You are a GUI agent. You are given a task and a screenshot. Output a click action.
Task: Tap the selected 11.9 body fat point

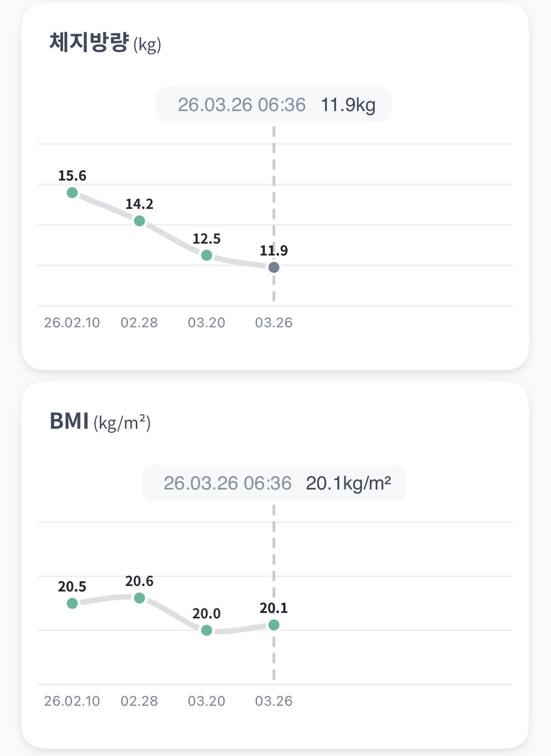pyautogui.click(x=274, y=267)
